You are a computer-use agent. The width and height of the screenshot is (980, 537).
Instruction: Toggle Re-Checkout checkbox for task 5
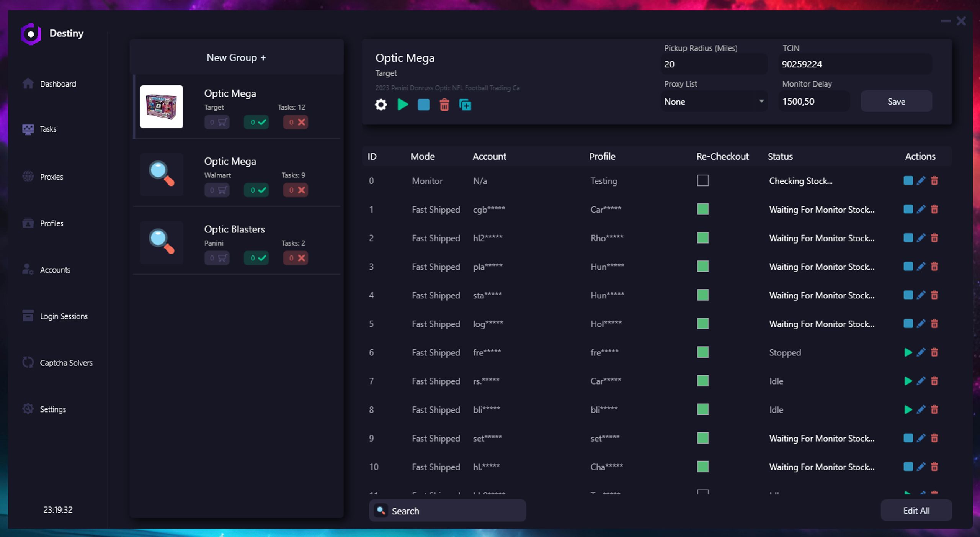click(x=702, y=324)
